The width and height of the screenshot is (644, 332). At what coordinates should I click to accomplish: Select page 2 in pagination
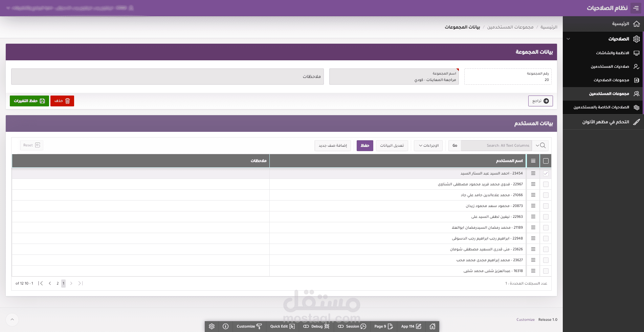(58, 284)
